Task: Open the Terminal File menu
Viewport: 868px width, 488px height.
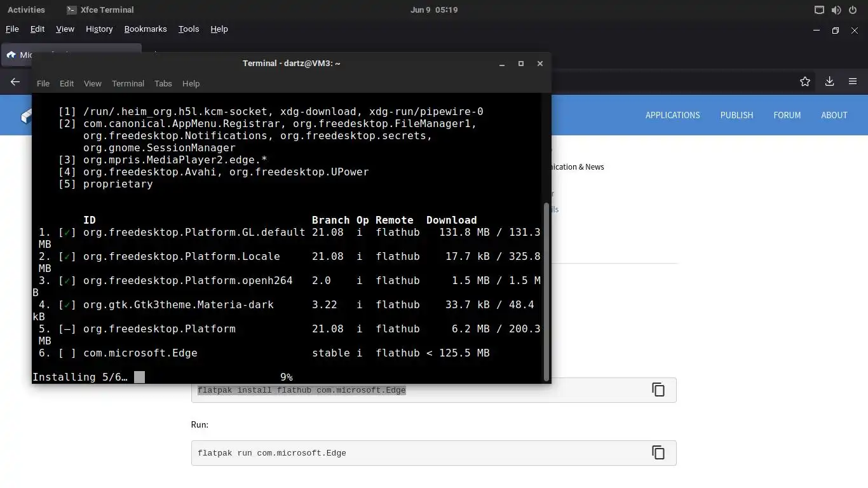Action: [x=43, y=83]
